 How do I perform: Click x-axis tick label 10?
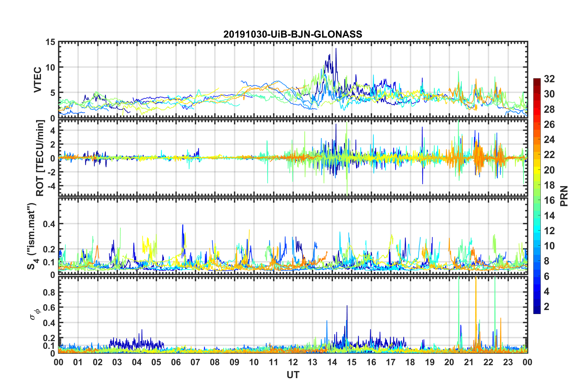(254, 362)
